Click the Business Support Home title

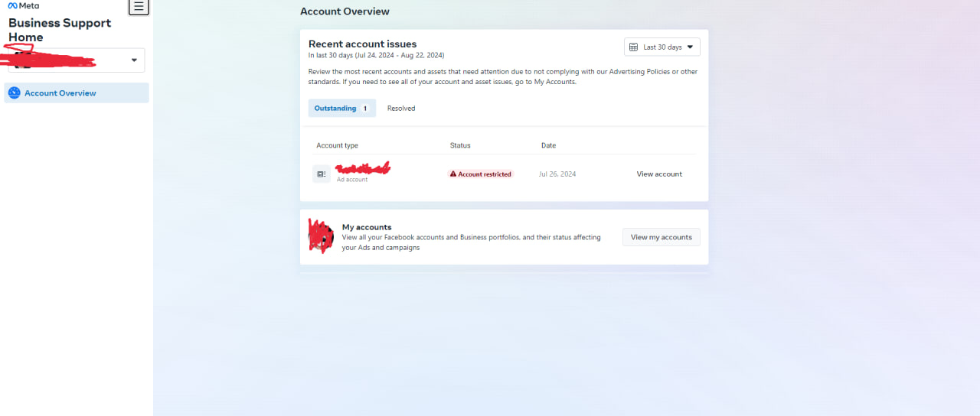tap(60, 30)
